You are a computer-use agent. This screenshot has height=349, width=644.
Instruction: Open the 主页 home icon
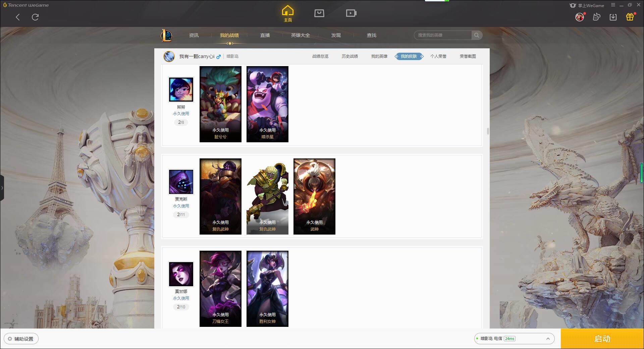coord(288,14)
